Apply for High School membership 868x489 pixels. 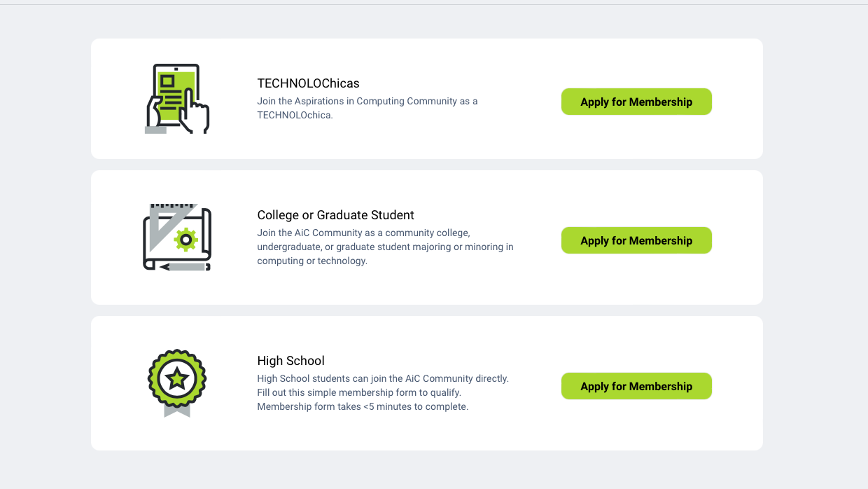point(636,386)
